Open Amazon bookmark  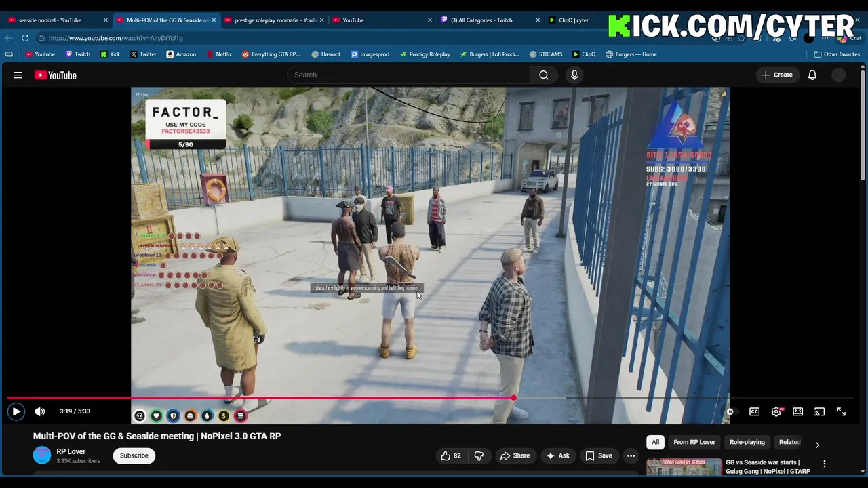tap(181, 54)
